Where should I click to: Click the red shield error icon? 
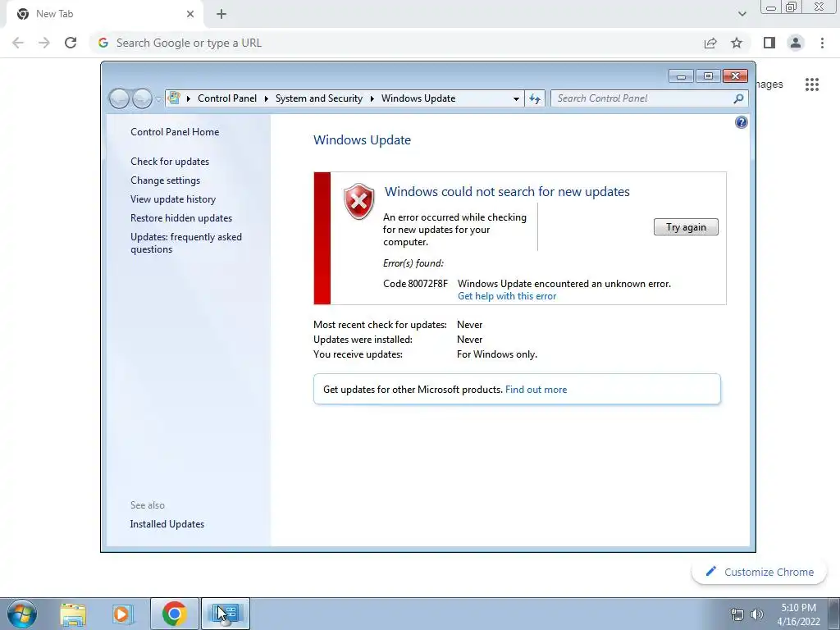(x=358, y=202)
